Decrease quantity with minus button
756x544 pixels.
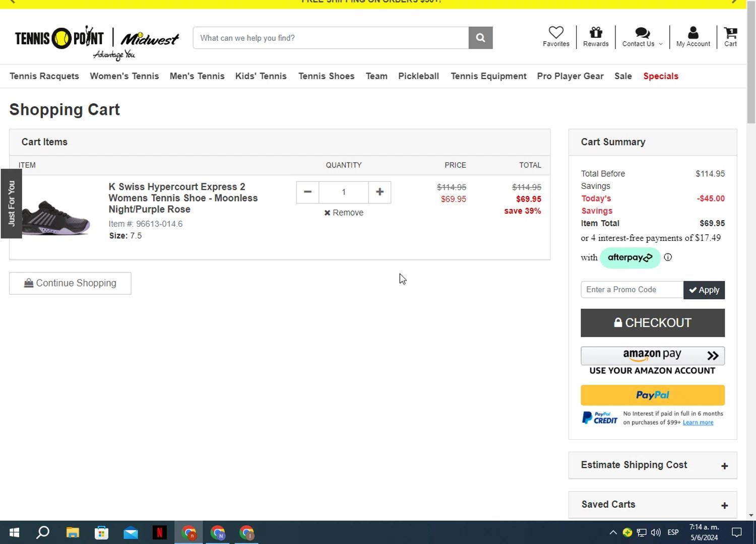[x=307, y=192]
